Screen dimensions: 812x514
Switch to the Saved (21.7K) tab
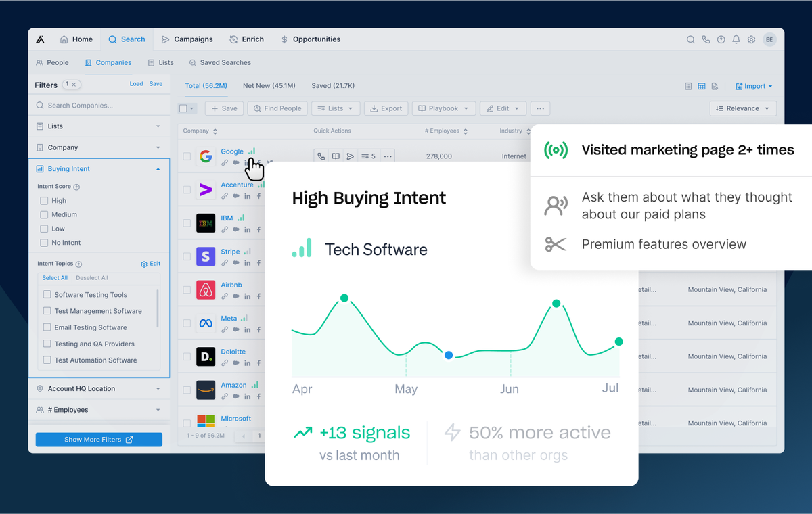tap(333, 86)
